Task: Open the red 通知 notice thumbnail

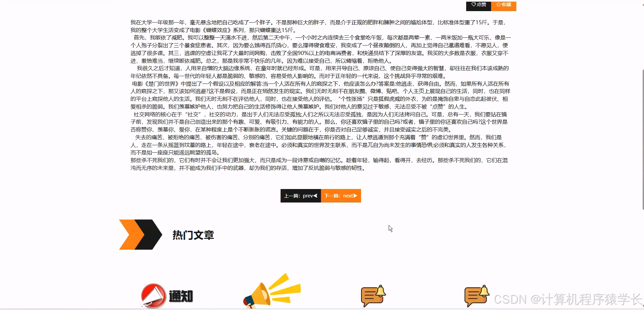Action: click(167, 296)
